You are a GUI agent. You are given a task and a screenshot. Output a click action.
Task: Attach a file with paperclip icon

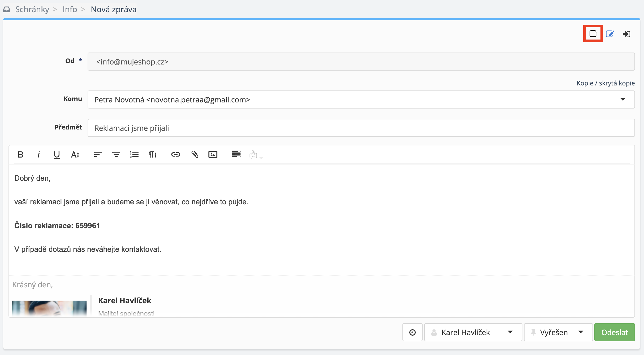tap(195, 154)
